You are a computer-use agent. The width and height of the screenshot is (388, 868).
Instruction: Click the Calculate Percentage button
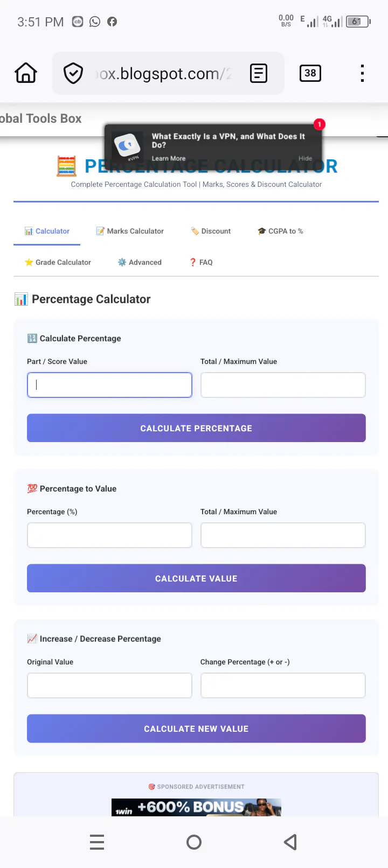click(x=196, y=428)
